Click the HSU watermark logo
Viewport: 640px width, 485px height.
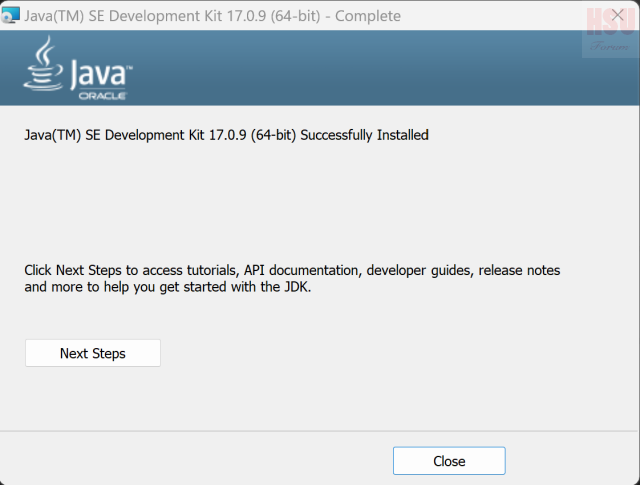click(x=610, y=18)
